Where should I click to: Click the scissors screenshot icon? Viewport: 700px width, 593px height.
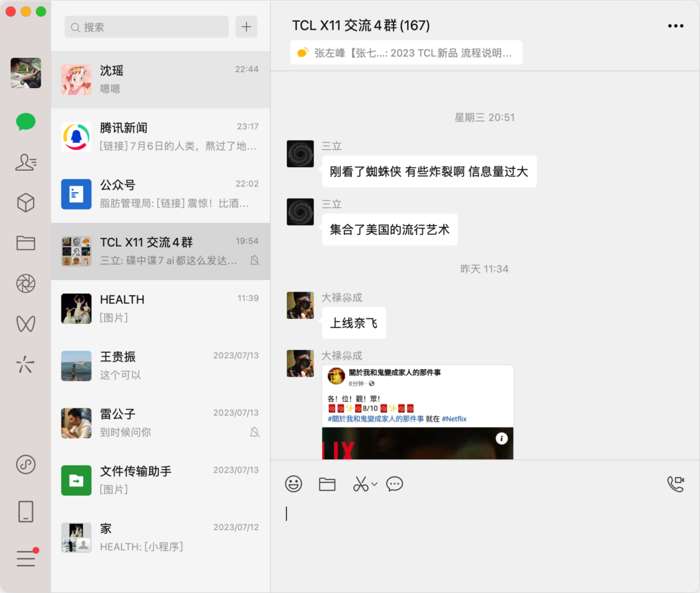(361, 484)
